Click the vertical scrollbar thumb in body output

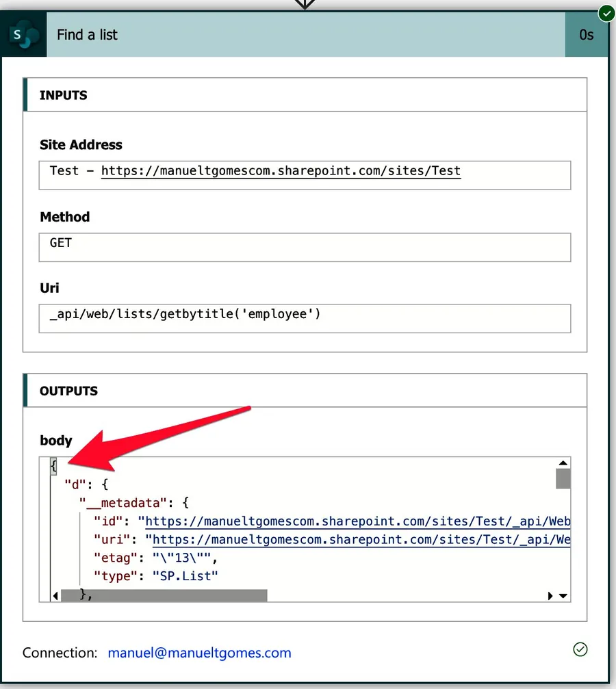pos(563,478)
